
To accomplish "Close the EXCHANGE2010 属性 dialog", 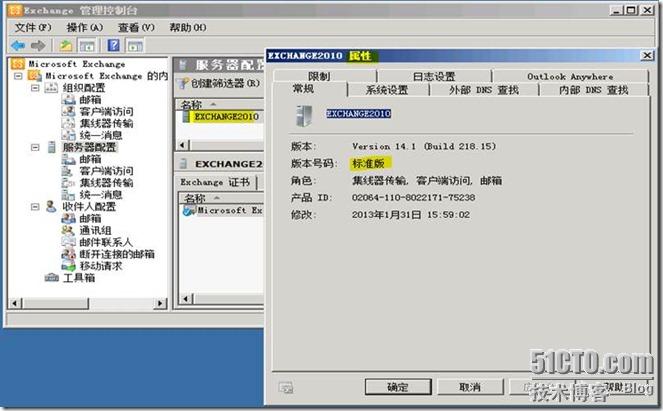I will click(x=647, y=55).
